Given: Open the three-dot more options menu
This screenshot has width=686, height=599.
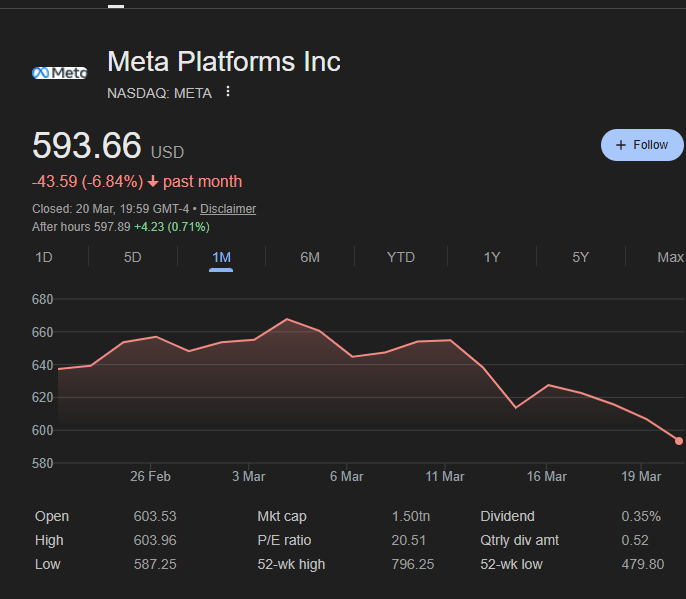Looking at the screenshot, I should click(x=228, y=92).
